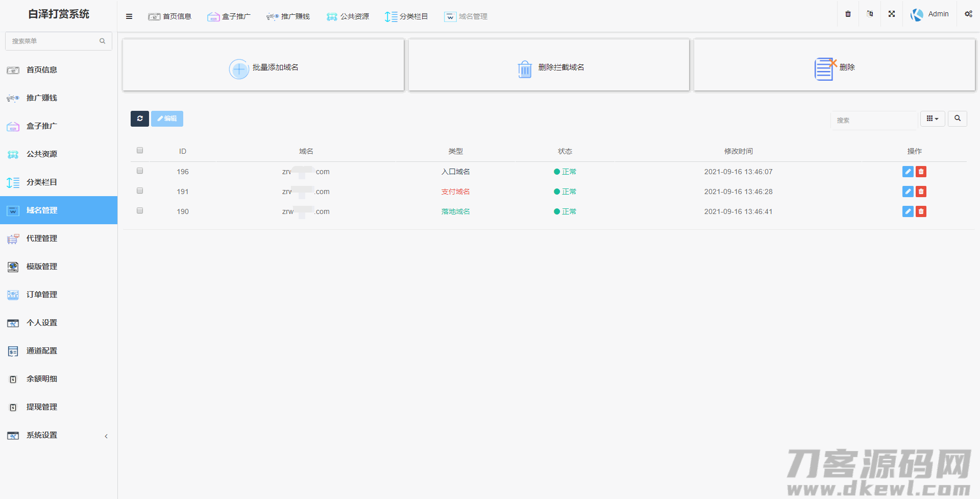980x499 pixels.
Task: Click the refresh table icon button
Action: pyautogui.click(x=139, y=118)
